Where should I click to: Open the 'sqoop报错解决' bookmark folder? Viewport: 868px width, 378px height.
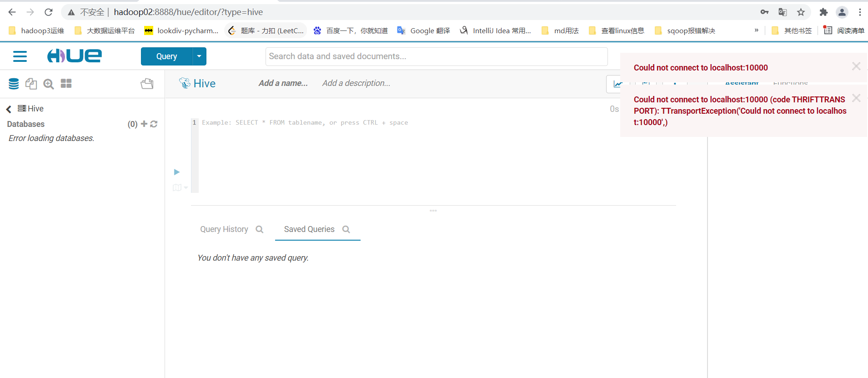click(685, 30)
